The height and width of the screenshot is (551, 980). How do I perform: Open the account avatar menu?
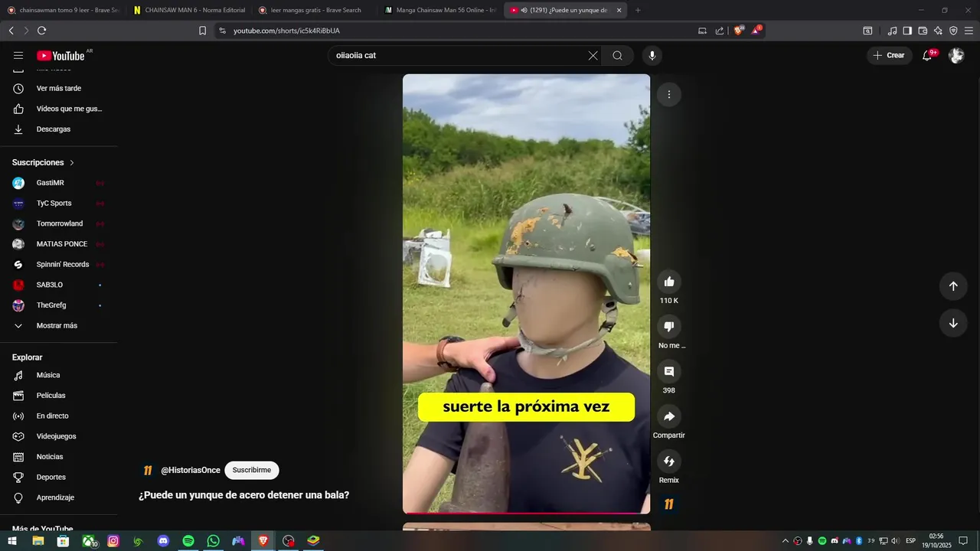coord(956,55)
